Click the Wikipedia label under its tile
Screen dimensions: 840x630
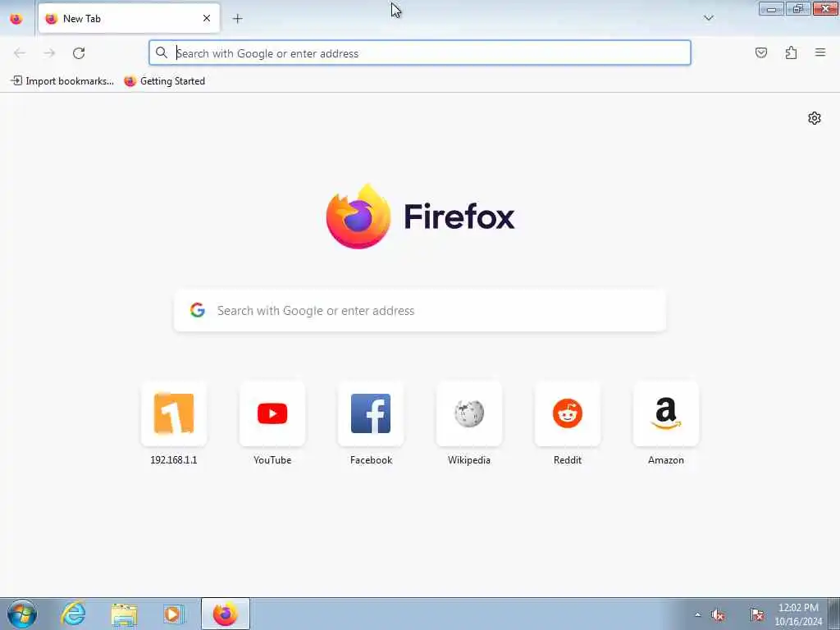(x=469, y=460)
